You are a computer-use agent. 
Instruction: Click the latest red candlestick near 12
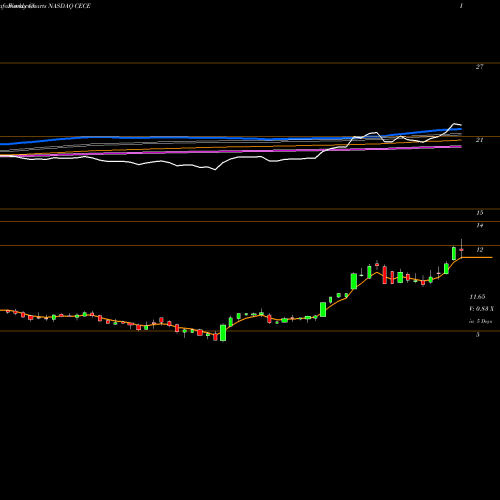tap(461, 250)
